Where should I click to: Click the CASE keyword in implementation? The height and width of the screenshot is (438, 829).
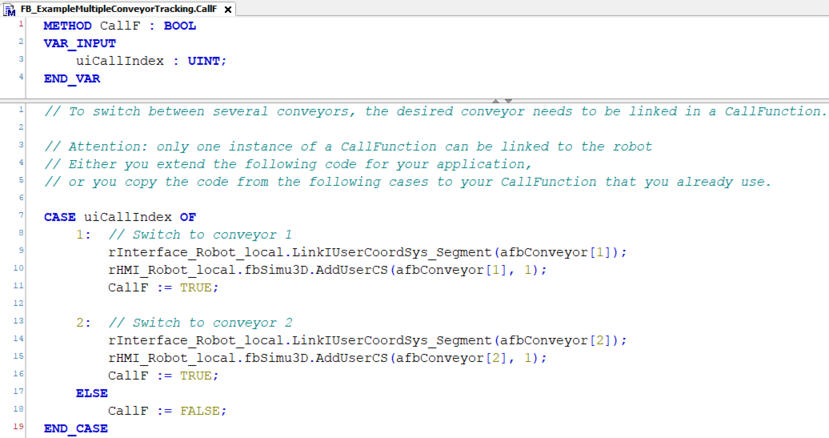click(60, 217)
